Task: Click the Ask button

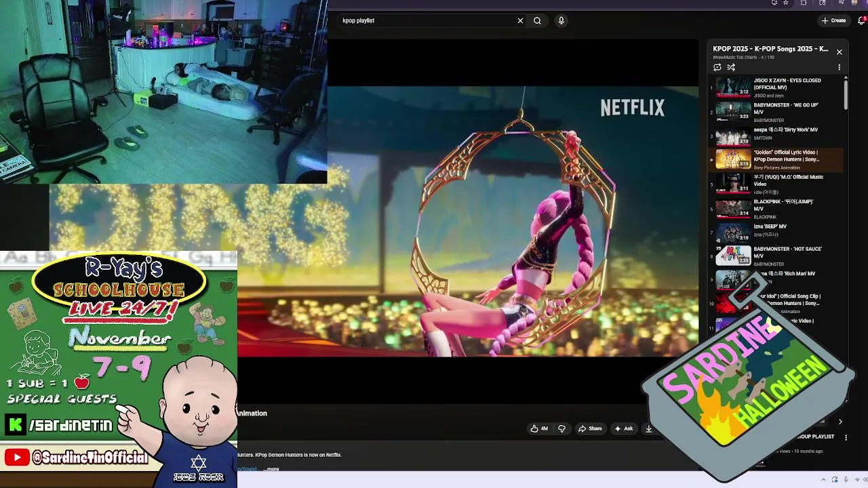Action: tap(623, 428)
